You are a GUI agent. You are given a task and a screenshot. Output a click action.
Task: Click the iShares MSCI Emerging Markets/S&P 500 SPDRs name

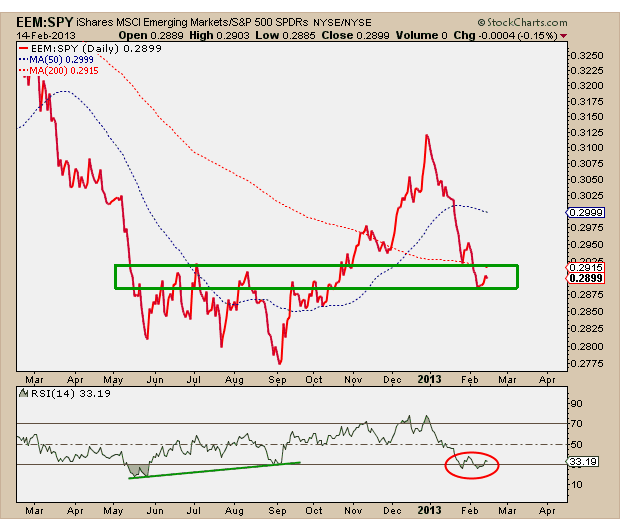click(x=192, y=22)
